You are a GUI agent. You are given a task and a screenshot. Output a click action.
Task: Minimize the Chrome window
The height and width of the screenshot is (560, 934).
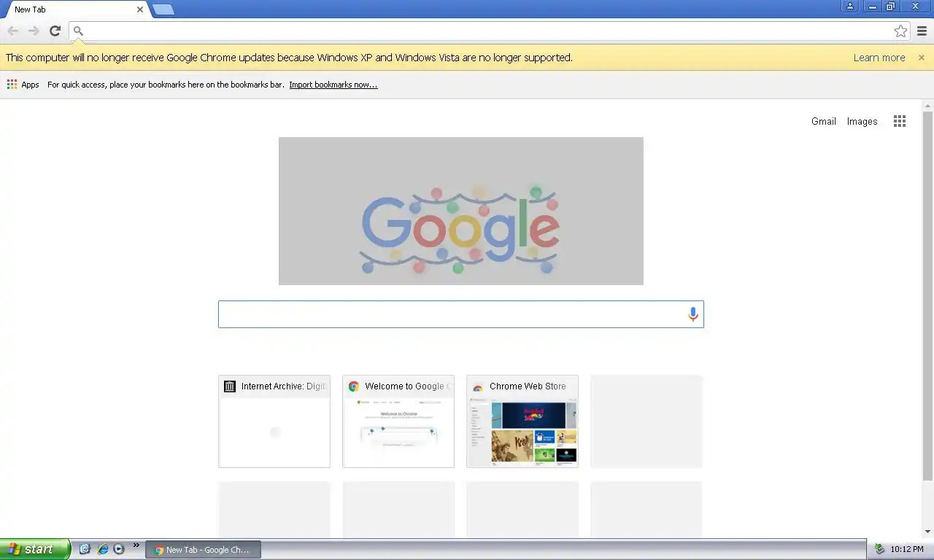pyautogui.click(x=872, y=6)
